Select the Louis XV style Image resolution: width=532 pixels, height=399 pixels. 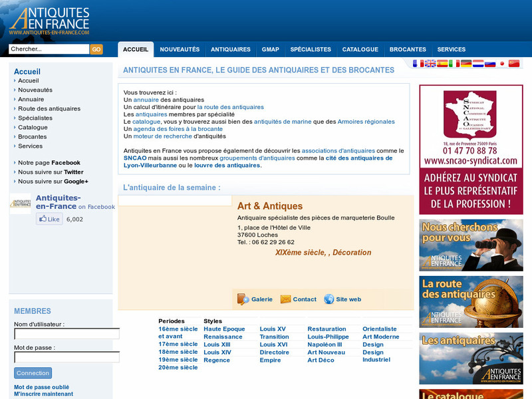[x=273, y=329]
